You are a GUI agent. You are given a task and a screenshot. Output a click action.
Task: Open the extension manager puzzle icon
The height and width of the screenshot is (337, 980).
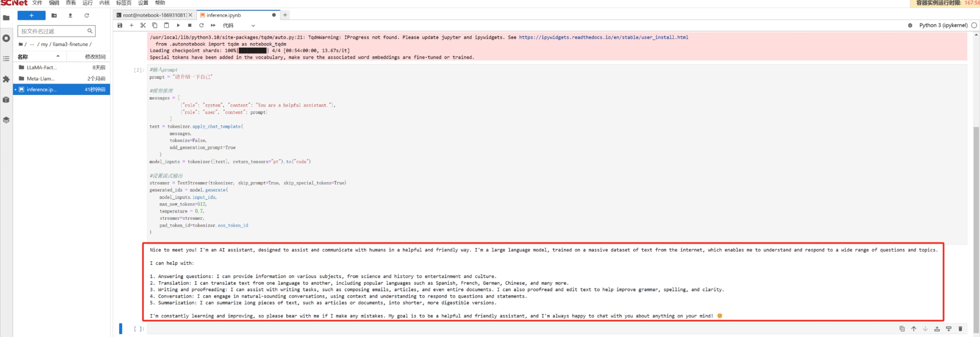[x=6, y=79]
